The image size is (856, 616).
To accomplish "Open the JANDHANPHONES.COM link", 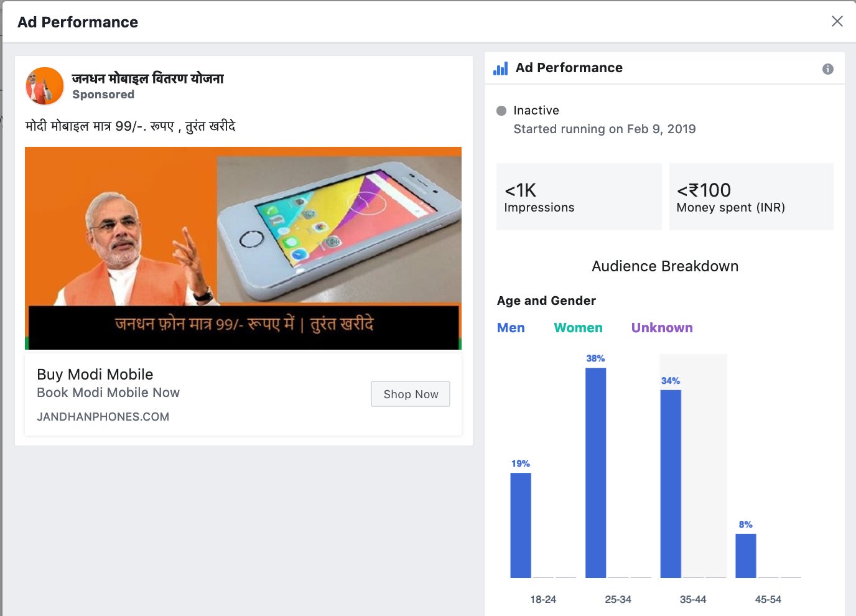I will click(103, 417).
